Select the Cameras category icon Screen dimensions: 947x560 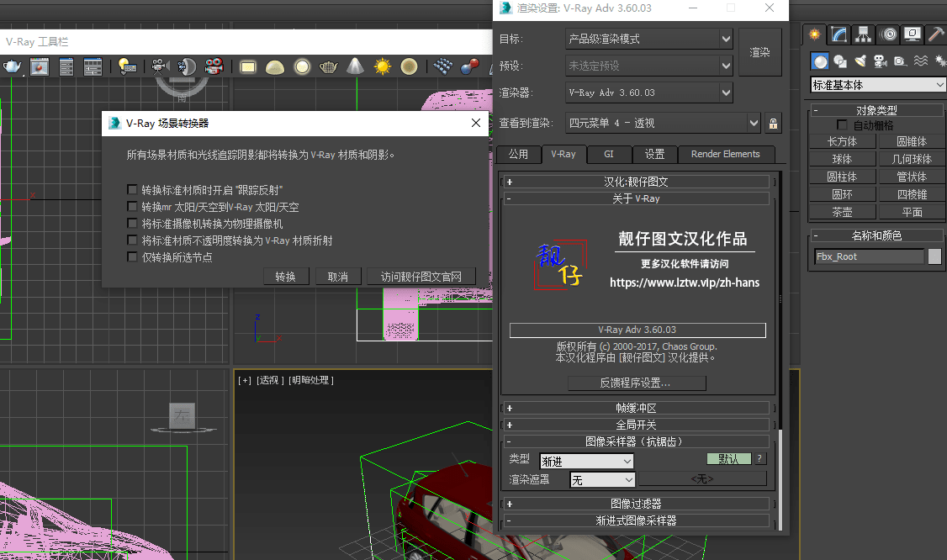tap(881, 61)
